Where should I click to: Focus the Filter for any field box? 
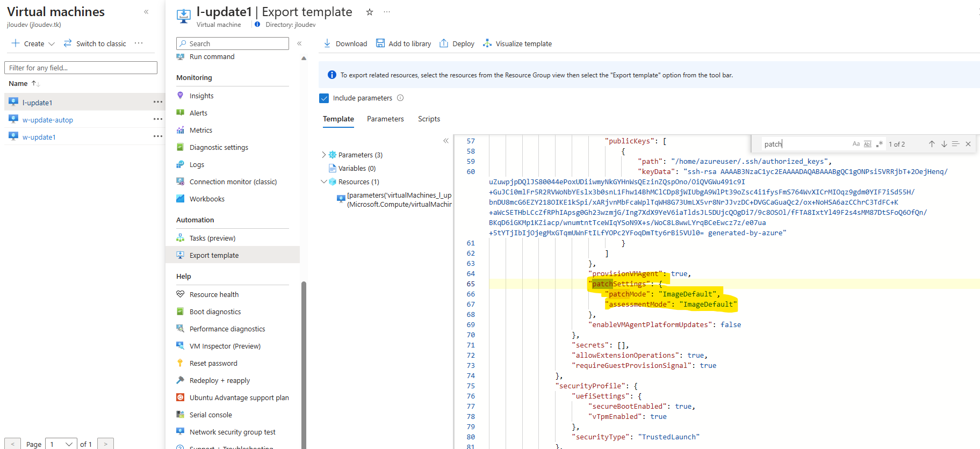click(81, 68)
